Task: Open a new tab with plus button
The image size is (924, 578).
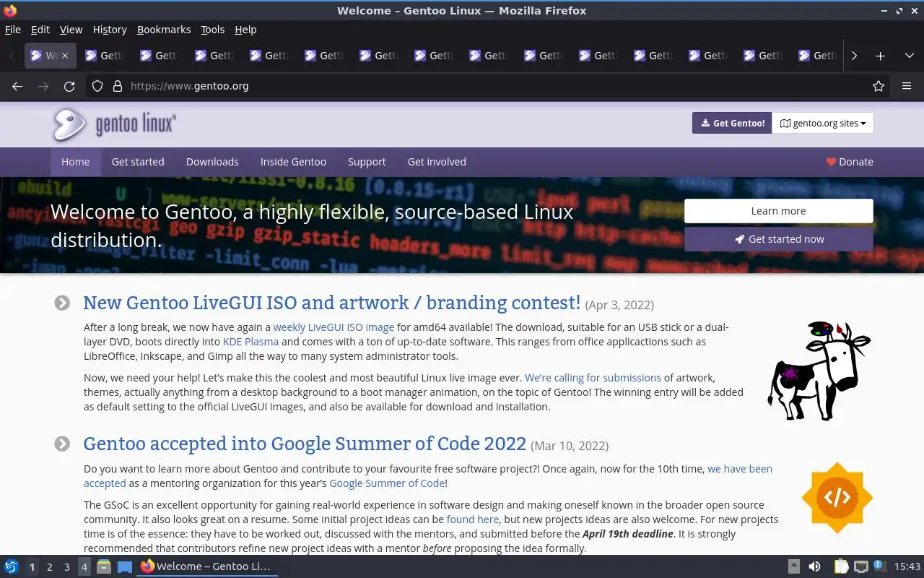Action: 880,56
